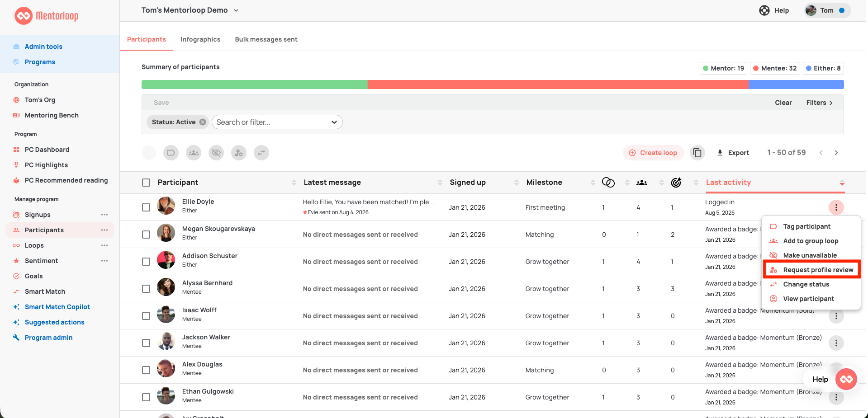Click the Create loop button

[653, 153]
